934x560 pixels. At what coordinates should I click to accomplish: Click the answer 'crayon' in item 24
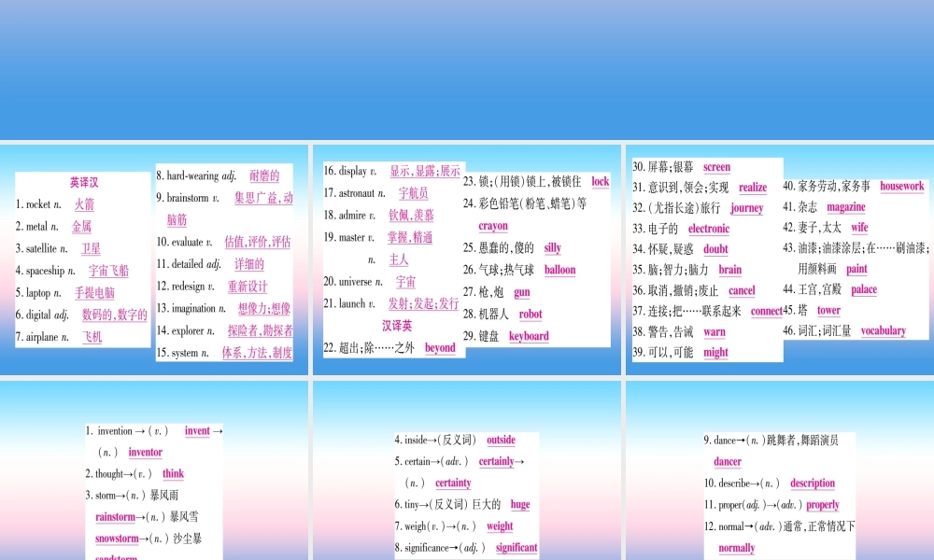tap(493, 226)
